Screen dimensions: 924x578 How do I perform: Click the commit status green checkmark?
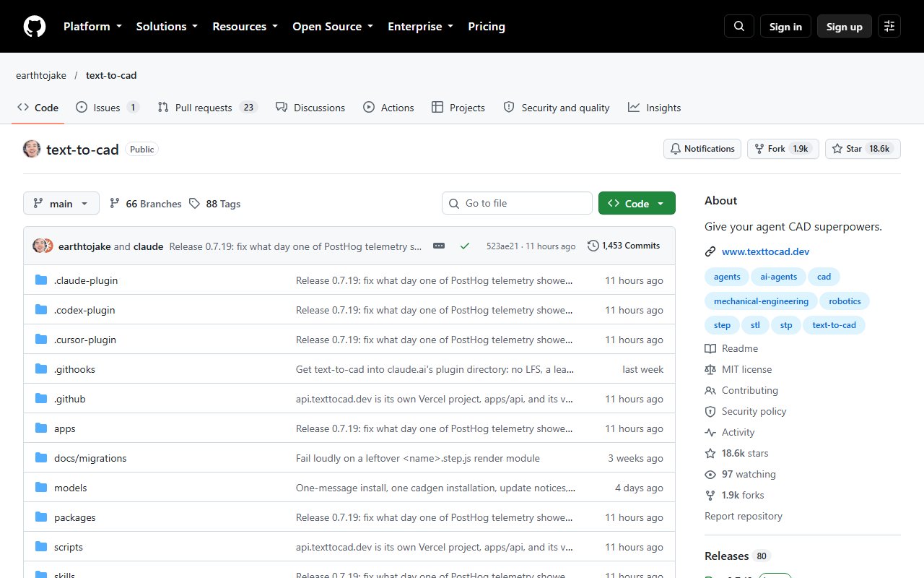465,246
